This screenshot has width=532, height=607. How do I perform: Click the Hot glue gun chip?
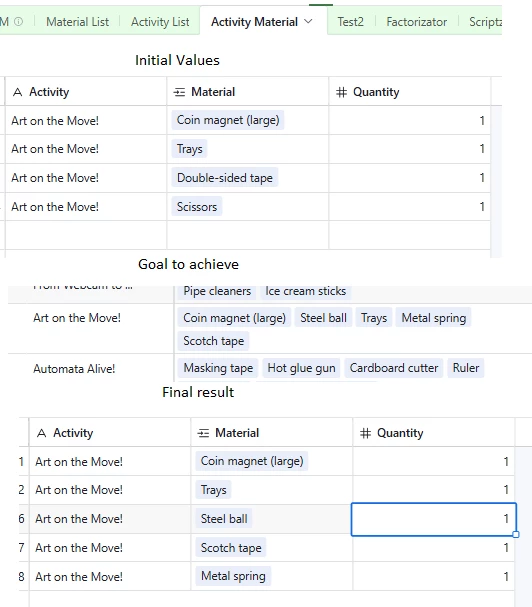301,368
